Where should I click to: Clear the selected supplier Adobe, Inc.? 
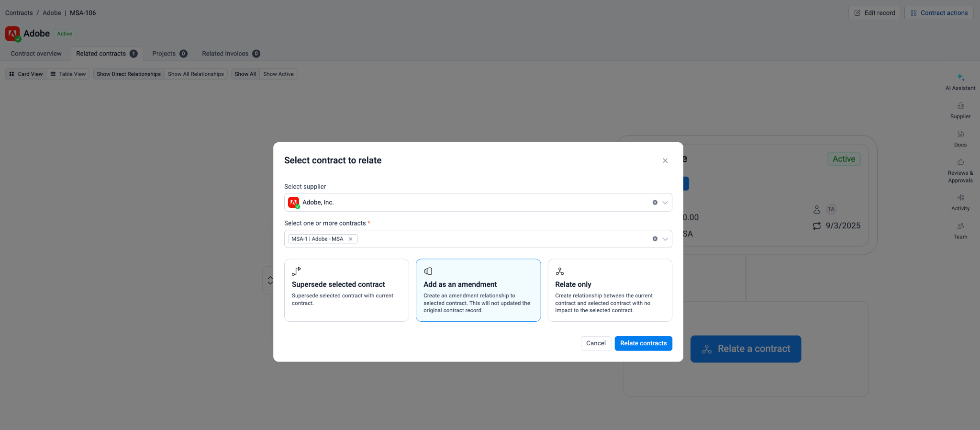(x=655, y=203)
